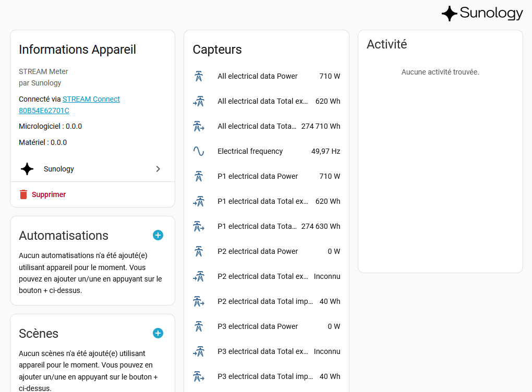
Task: Click the P2 electrical data Power icon
Action: [198, 251]
